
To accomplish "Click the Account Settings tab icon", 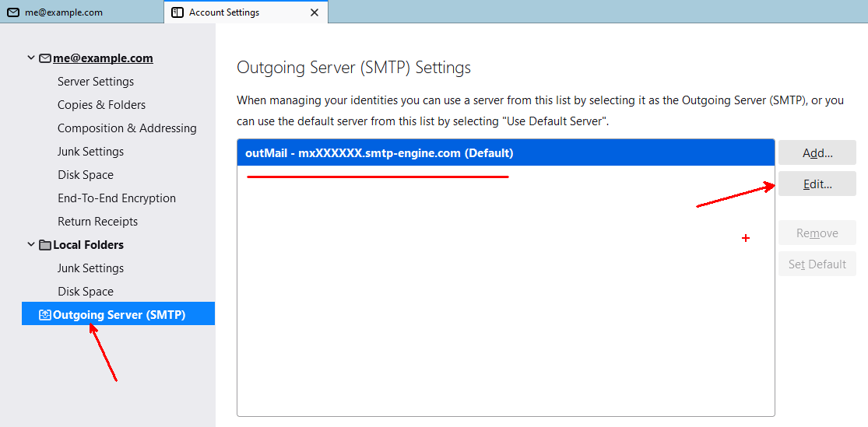I will pyautogui.click(x=177, y=12).
